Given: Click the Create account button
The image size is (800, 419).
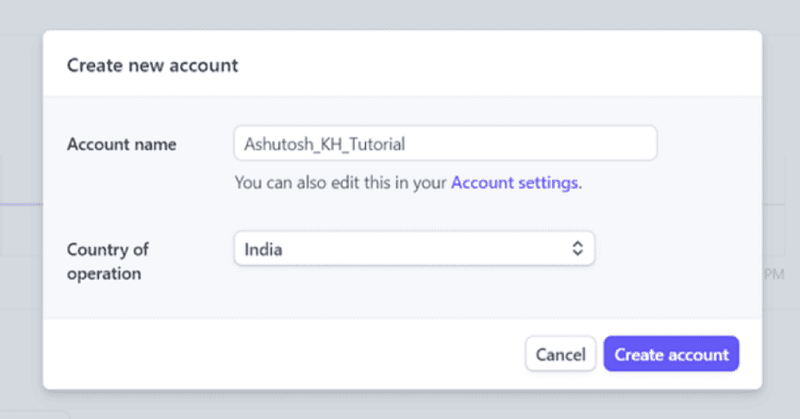Looking at the screenshot, I should pos(671,354).
